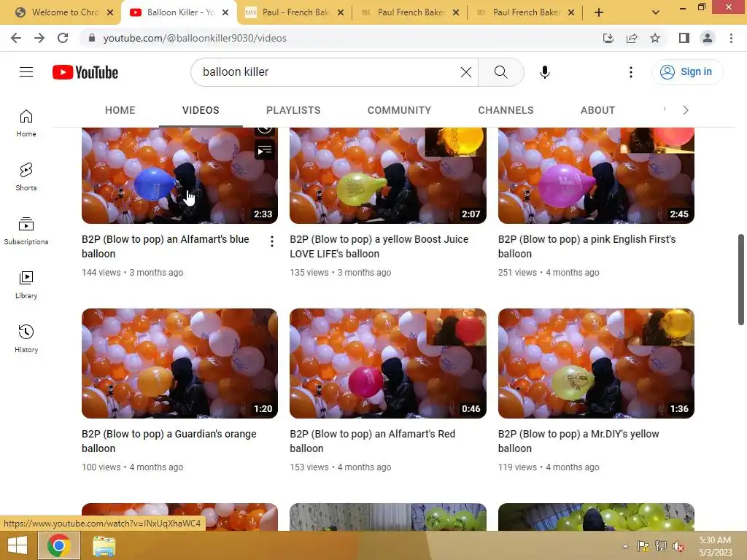The image size is (747, 560).
Task: Bookmark this page with the star icon
Action: pos(655,38)
